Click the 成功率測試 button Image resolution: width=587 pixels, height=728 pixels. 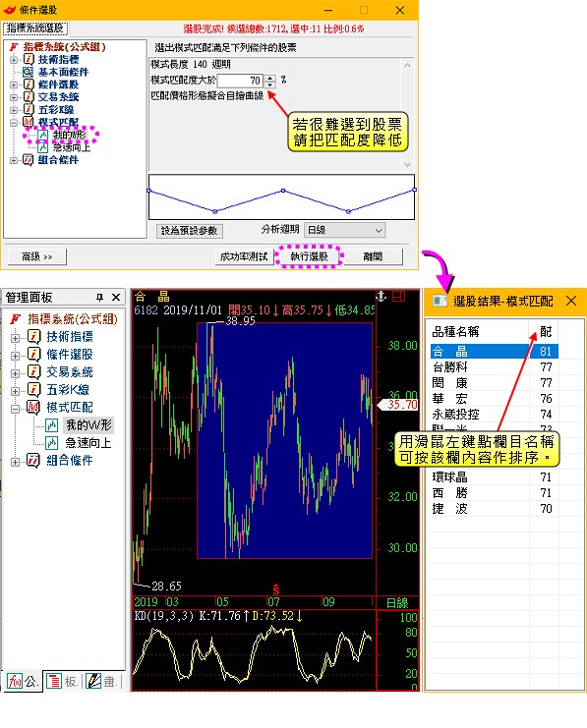point(244,256)
